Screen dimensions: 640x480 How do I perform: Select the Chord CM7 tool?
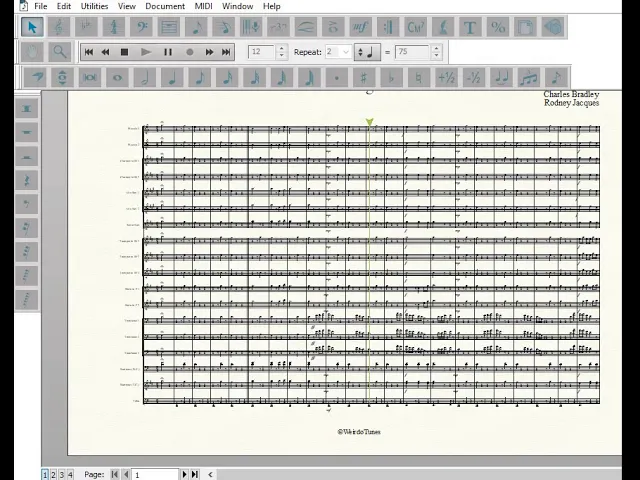tap(415, 27)
